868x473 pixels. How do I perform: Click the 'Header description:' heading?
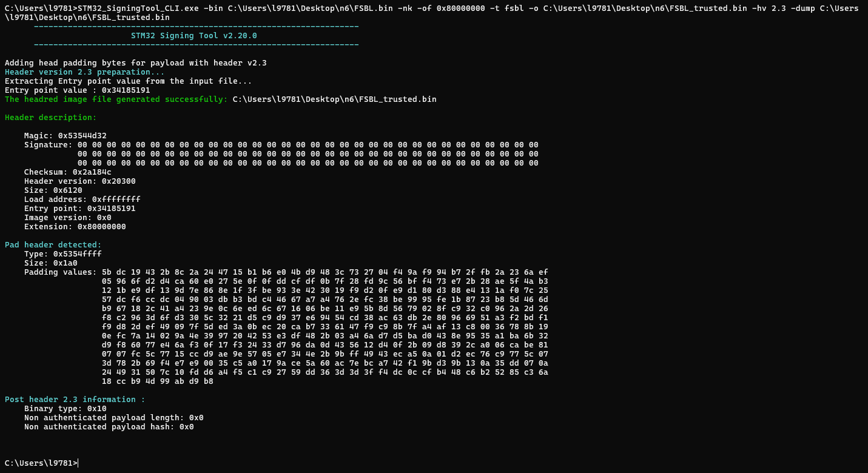(x=50, y=118)
